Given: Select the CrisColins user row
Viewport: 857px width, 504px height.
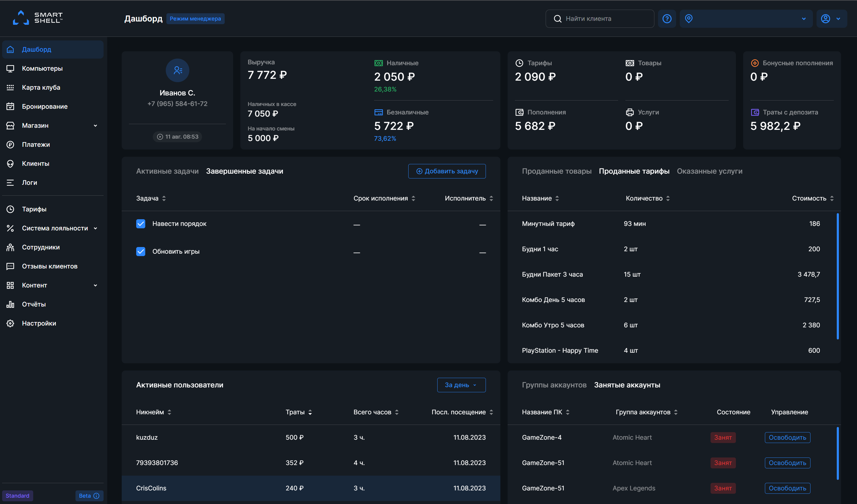Looking at the screenshot, I should pyautogui.click(x=311, y=488).
